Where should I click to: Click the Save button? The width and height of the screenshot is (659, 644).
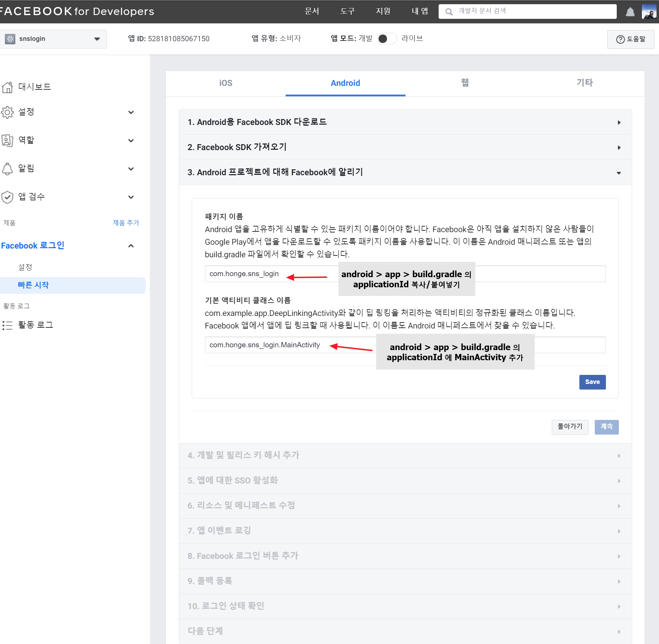pyautogui.click(x=592, y=382)
